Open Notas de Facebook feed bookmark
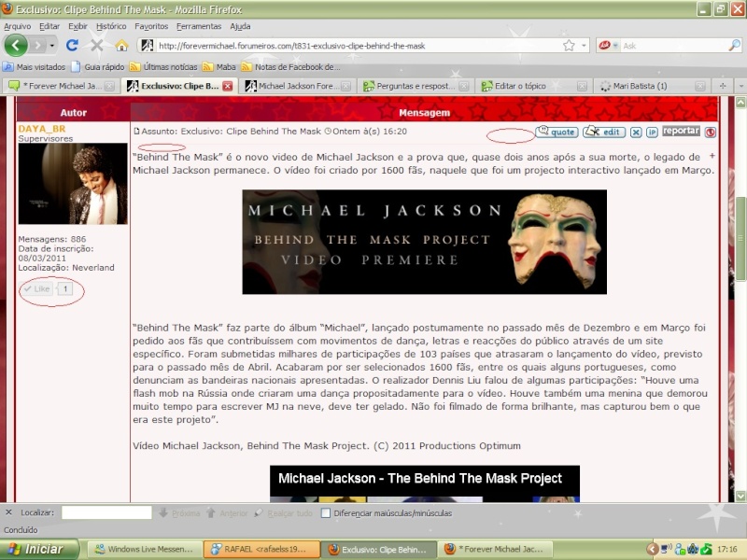Image resolution: width=747 pixels, height=560 pixels. point(290,66)
